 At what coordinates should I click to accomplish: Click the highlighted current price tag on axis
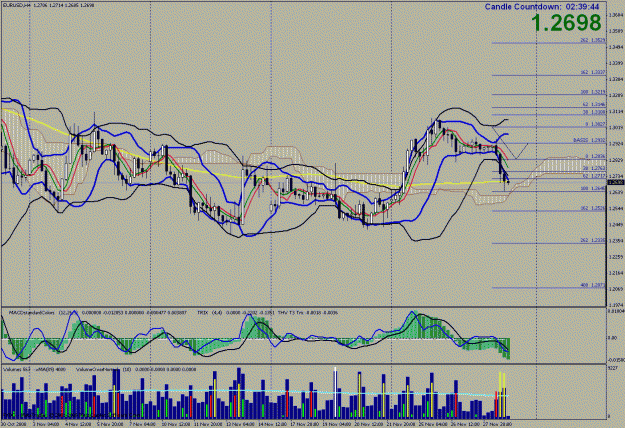(616, 182)
